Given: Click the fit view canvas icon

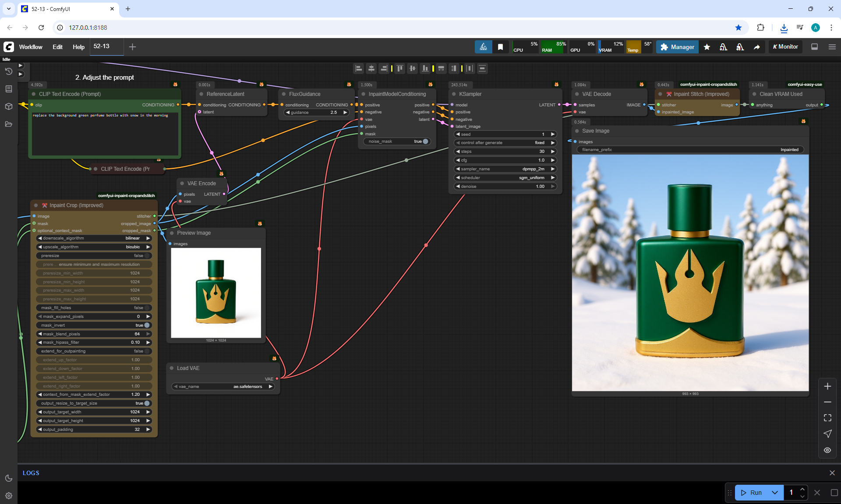Looking at the screenshot, I should pyautogui.click(x=827, y=418).
